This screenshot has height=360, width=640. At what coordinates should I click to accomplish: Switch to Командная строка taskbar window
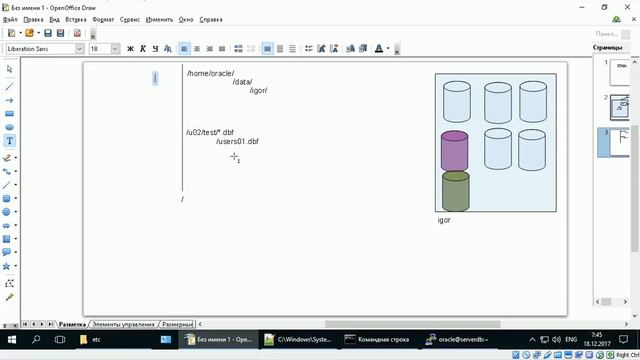tap(378, 340)
